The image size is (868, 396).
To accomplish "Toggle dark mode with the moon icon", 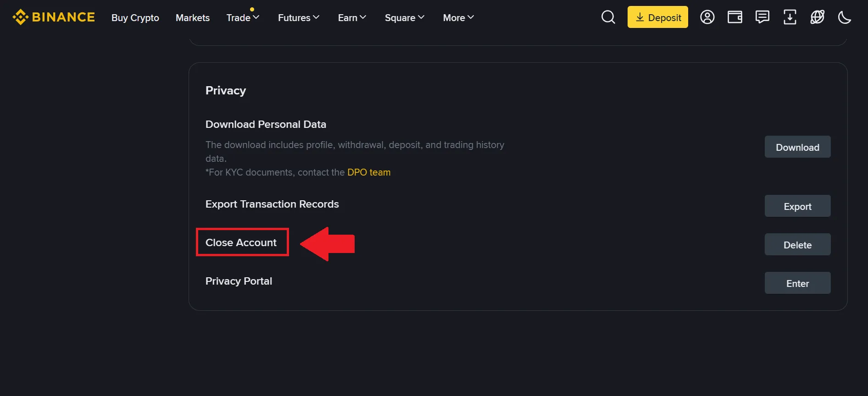I will coord(845,17).
